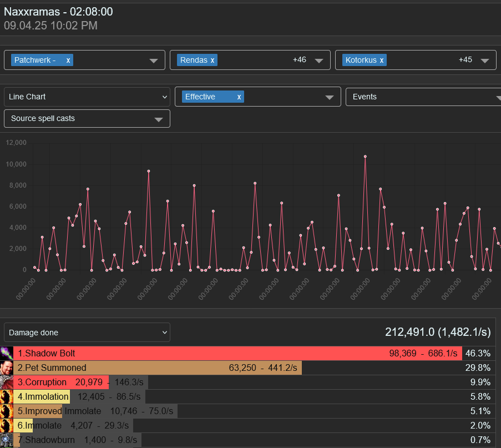Remove the Rendas source tag
The height and width of the screenshot is (448, 501).
pos(212,60)
